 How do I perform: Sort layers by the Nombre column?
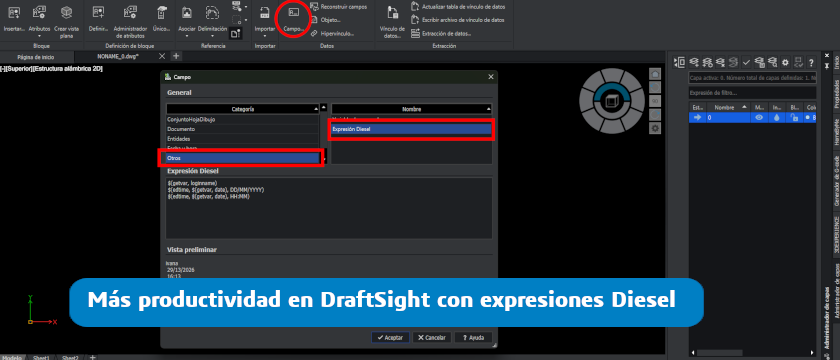(729, 107)
